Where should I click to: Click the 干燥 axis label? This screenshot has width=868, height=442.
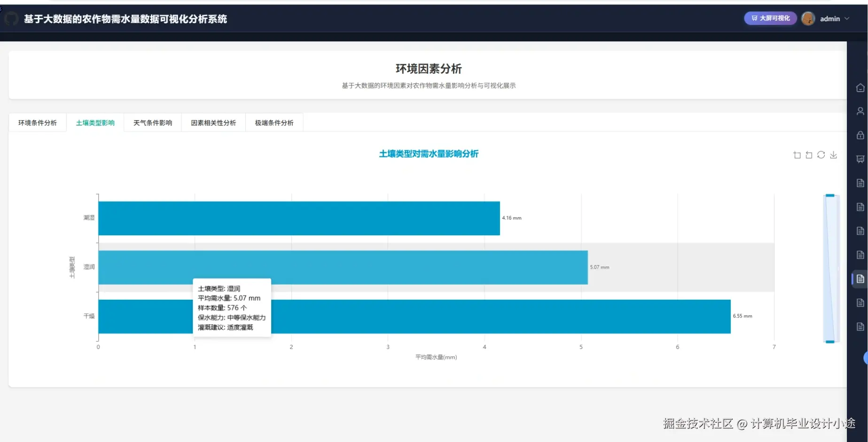pos(89,316)
